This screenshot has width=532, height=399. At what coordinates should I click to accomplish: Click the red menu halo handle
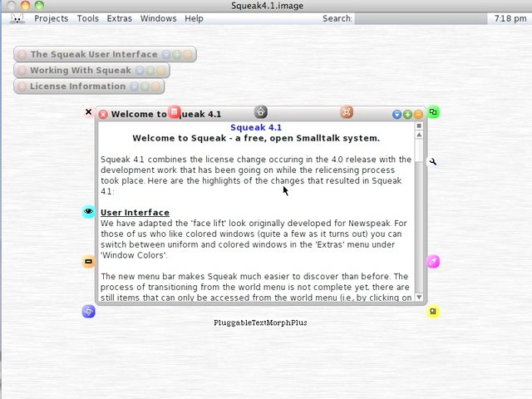click(x=174, y=112)
